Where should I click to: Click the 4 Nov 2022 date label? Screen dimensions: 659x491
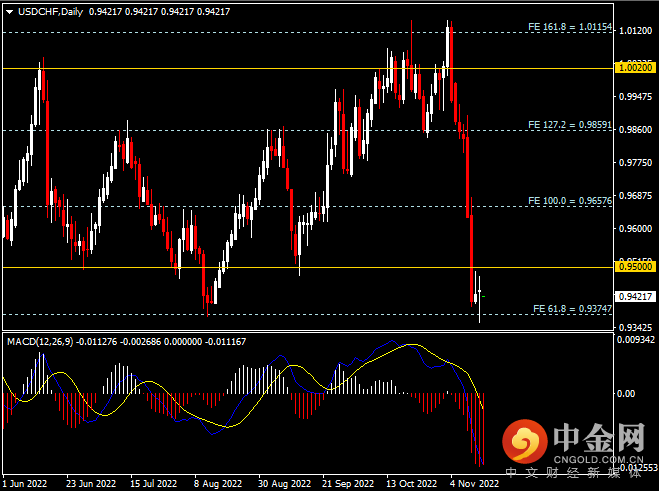tap(474, 483)
